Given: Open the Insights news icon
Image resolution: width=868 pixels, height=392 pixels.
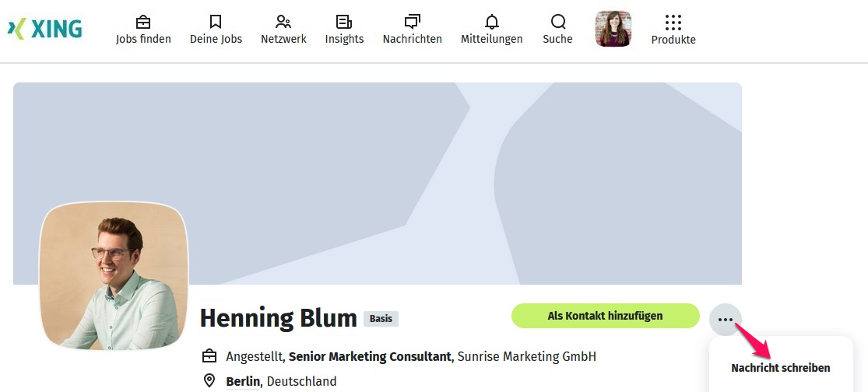Looking at the screenshot, I should tap(344, 22).
